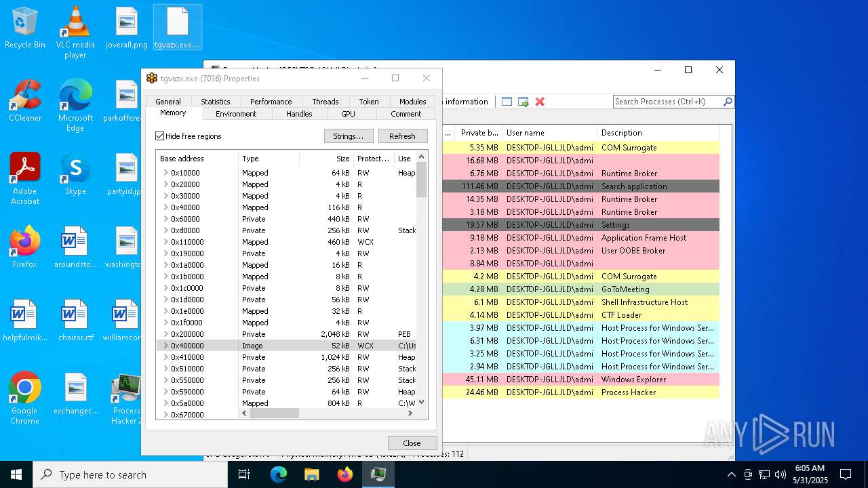Open the Threads tab

tap(325, 102)
